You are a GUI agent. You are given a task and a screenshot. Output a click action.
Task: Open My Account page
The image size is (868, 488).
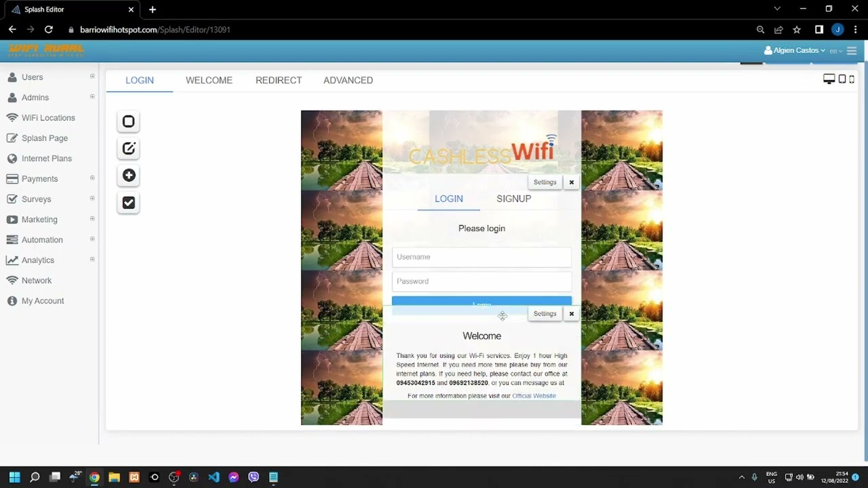[x=43, y=301]
